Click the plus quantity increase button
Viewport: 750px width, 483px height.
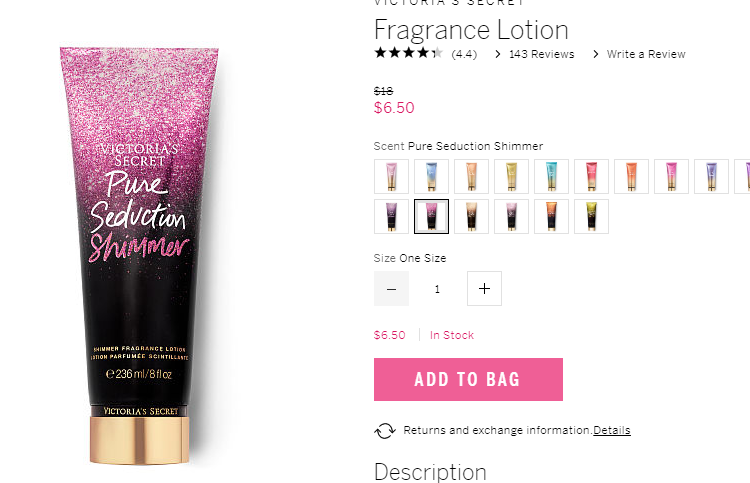[484, 288]
